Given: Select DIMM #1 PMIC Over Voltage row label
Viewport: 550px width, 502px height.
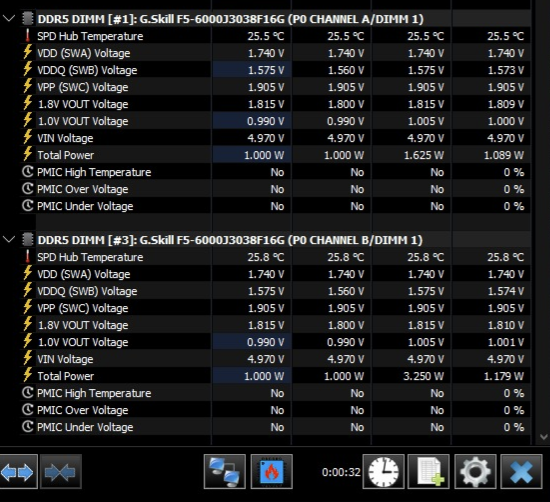Looking at the screenshot, I should point(83,189).
